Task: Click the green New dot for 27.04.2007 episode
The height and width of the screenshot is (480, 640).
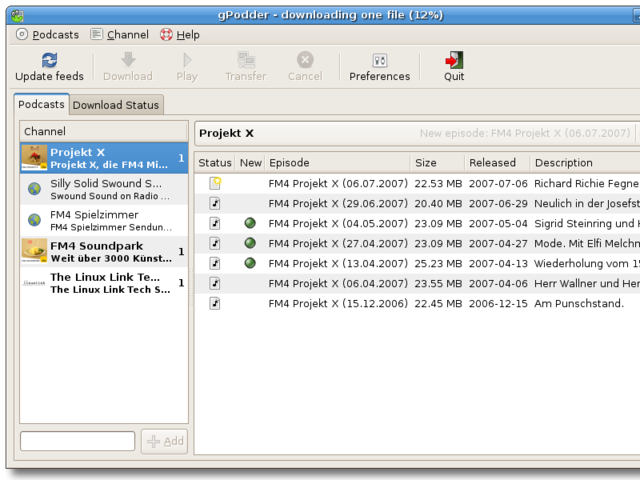Action: 250,243
